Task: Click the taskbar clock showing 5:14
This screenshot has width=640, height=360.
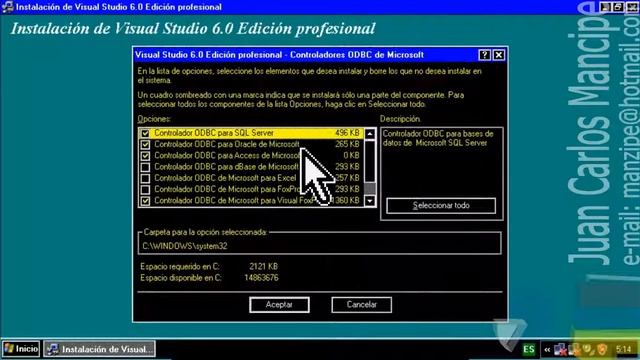Action: pyautogui.click(x=624, y=349)
